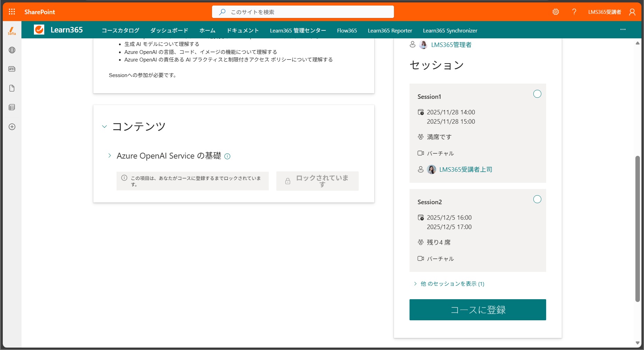The height and width of the screenshot is (350, 644).
Task: Click the Learn365 site title
Action: pyautogui.click(x=67, y=30)
